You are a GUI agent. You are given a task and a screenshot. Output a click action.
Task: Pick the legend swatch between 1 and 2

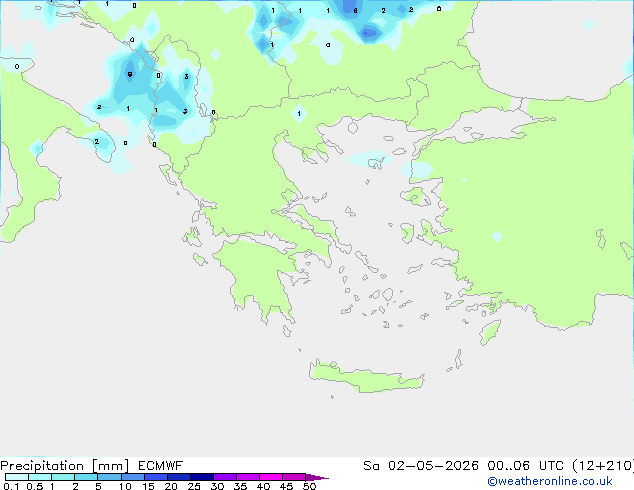coord(63,477)
